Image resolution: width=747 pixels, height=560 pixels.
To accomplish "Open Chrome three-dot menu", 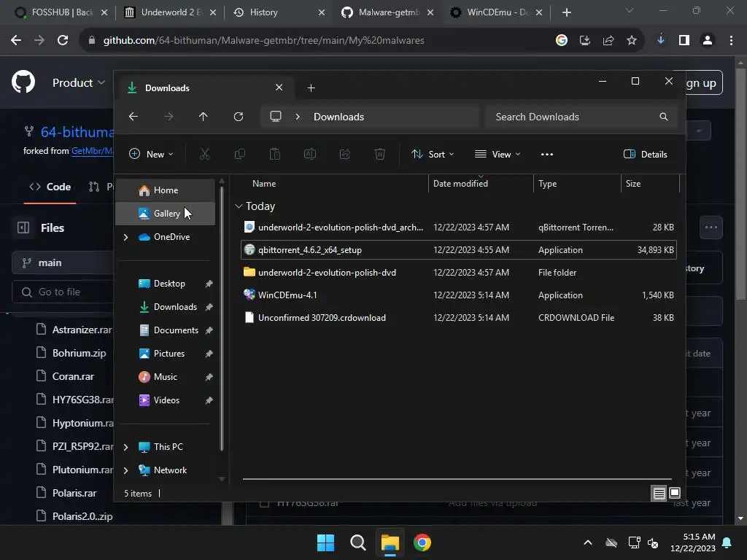I will pyautogui.click(x=731, y=41).
